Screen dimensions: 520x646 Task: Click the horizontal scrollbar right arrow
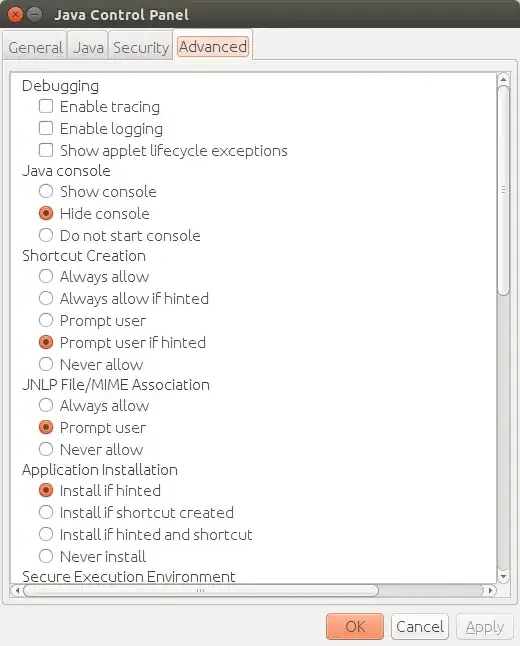(490, 590)
